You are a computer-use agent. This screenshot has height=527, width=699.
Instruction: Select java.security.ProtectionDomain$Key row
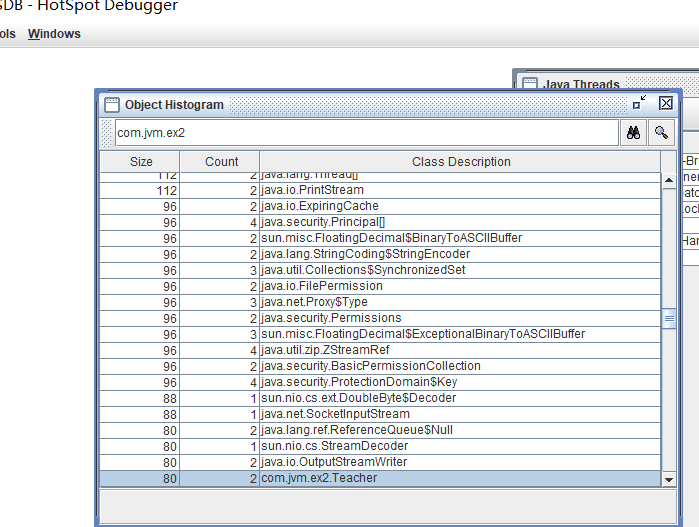pyautogui.click(x=380, y=383)
